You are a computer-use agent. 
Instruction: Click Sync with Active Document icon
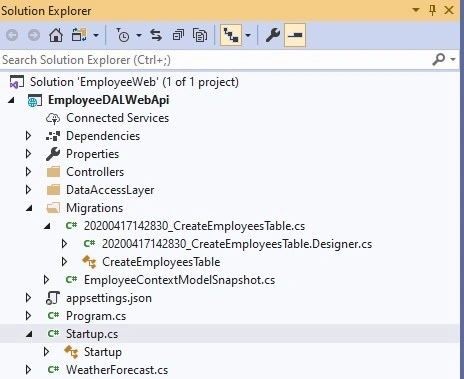click(x=156, y=35)
